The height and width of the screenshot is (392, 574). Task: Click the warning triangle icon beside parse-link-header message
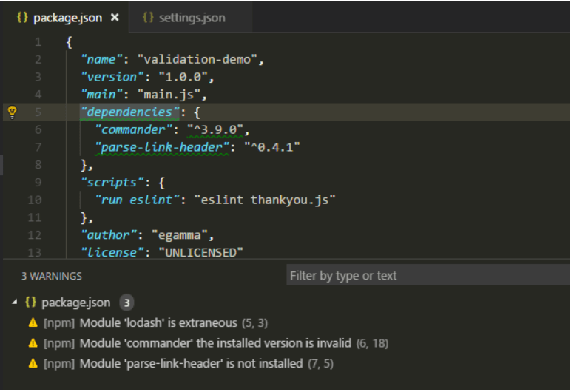tap(33, 364)
